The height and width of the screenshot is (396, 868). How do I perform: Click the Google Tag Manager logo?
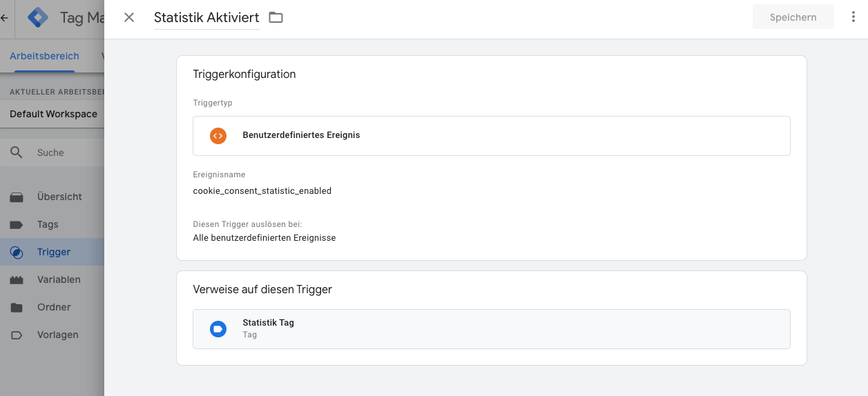point(38,18)
